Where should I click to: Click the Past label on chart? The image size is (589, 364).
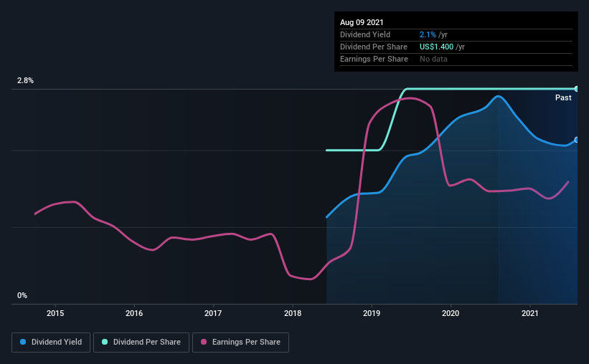[563, 97]
